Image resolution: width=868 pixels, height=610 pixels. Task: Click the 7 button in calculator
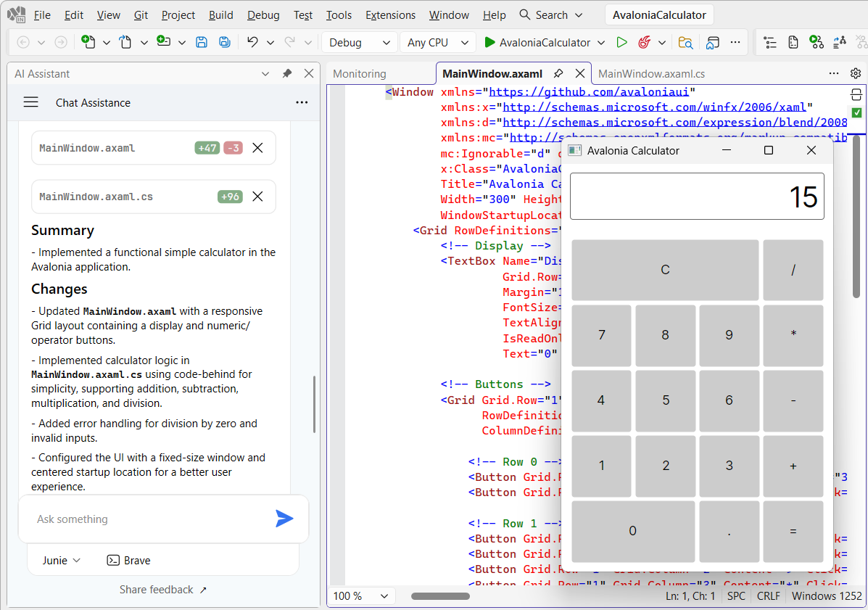[601, 335]
